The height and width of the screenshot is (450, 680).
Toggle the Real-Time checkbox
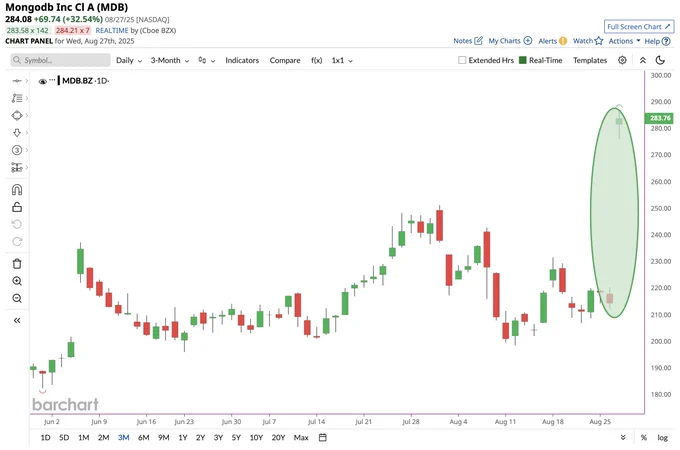[523, 60]
